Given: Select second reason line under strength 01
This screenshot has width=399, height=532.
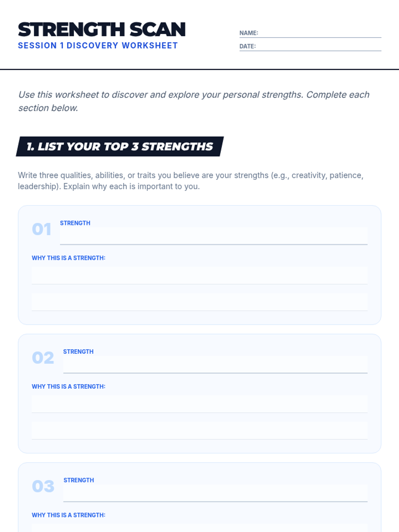Looking at the screenshot, I should (x=199, y=302).
